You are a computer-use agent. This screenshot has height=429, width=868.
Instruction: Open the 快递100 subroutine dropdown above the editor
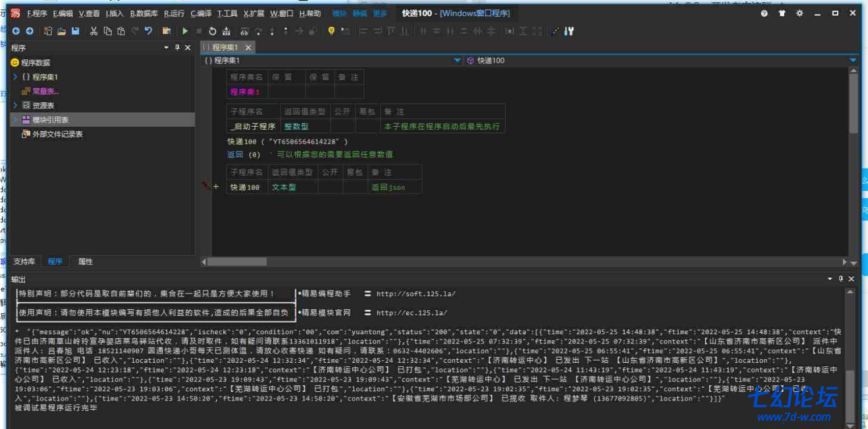click(x=853, y=60)
